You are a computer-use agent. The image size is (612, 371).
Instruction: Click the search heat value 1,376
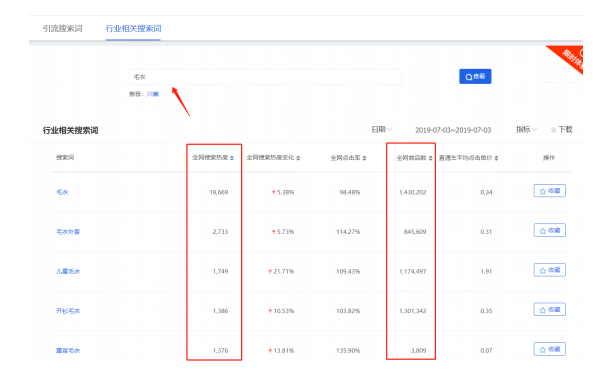click(220, 351)
